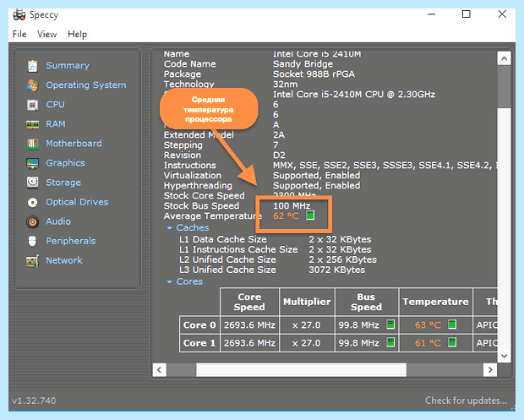Viewport: 524px width, 420px height.
Task: Toggle green indicator beside Core 1 bus speed
Action: click(x=390, y=342)
